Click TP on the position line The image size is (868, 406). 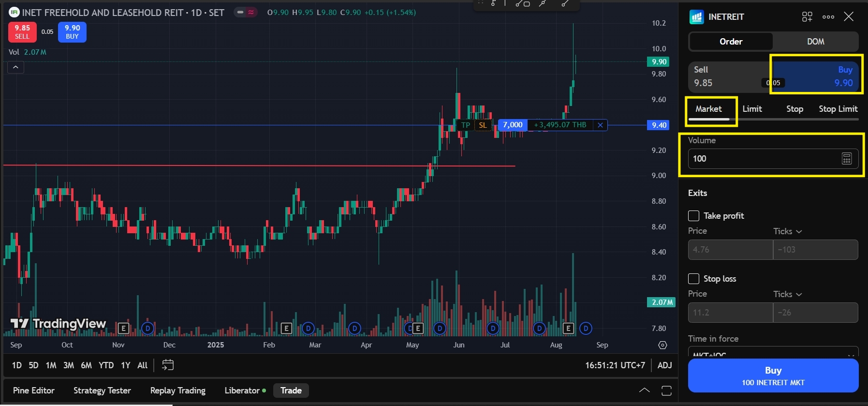465,125
